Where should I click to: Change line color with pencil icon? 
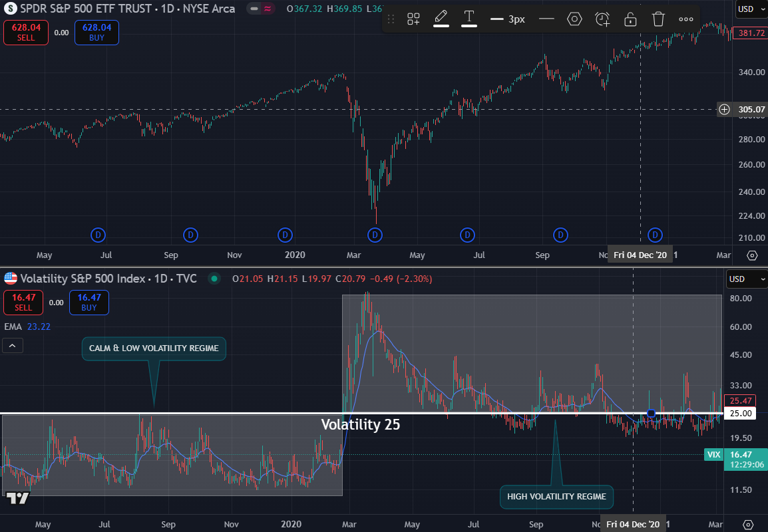(441, 19)
